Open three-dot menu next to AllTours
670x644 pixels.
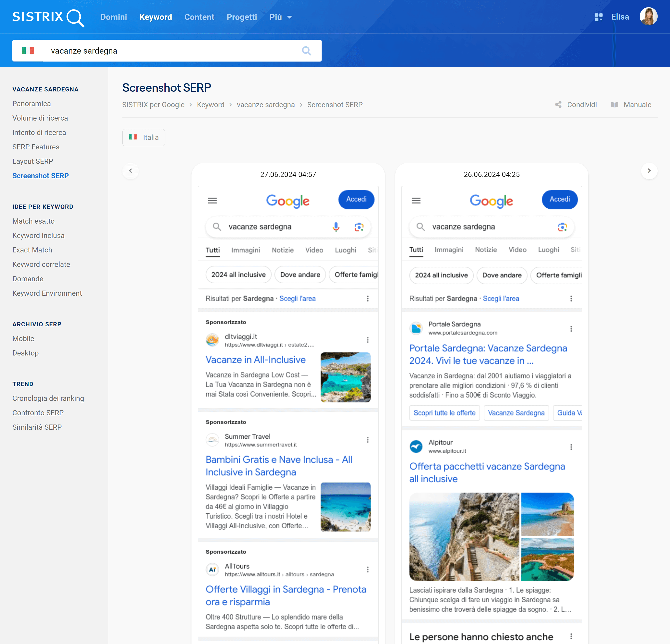[x=367, y=570]
